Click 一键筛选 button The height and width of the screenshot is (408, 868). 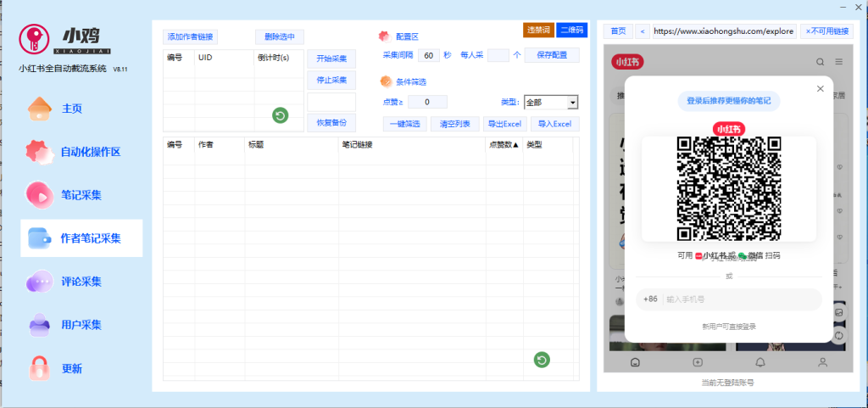(404, 124)
